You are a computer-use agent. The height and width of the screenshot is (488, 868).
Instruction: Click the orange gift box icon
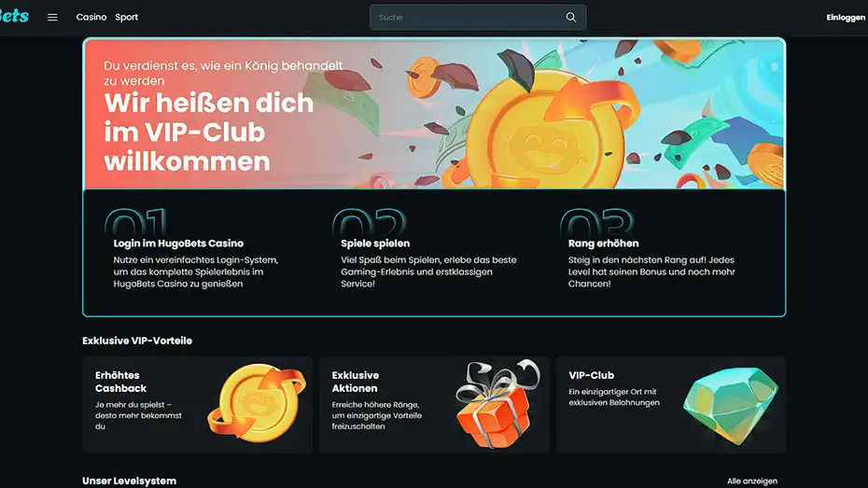point(497,404)
